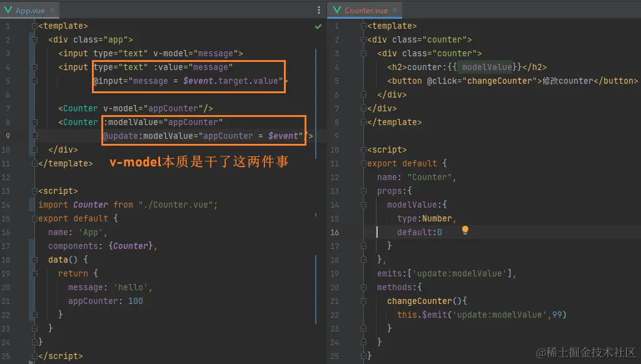Click the closing </script> tag in App.vue

tap(61, 356)
